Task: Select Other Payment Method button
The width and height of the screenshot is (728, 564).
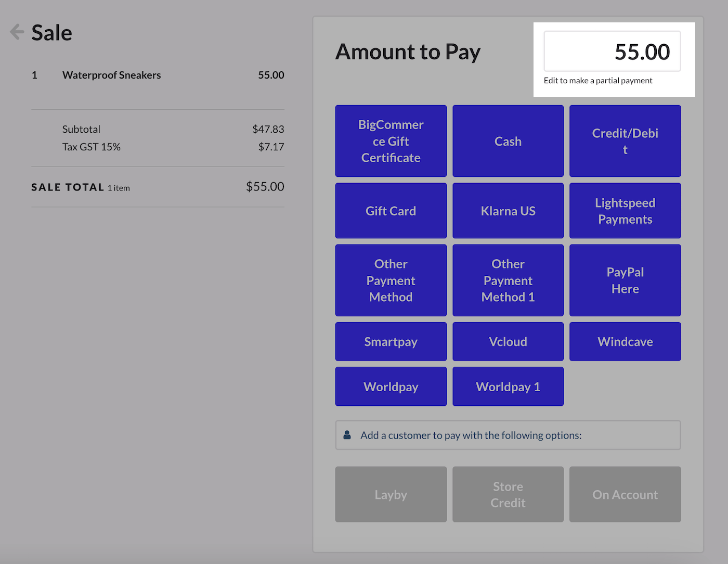Action: click(391, 280)
